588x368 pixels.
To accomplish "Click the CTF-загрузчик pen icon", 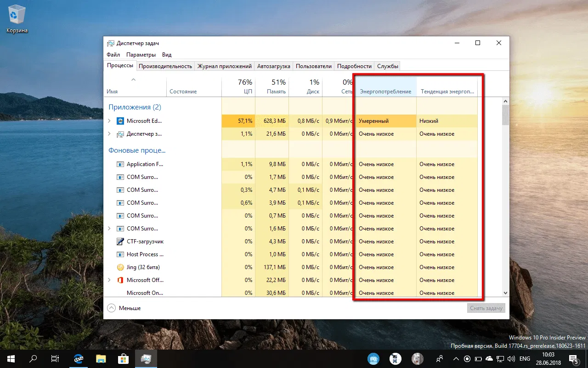I will [x=120, y=241].
